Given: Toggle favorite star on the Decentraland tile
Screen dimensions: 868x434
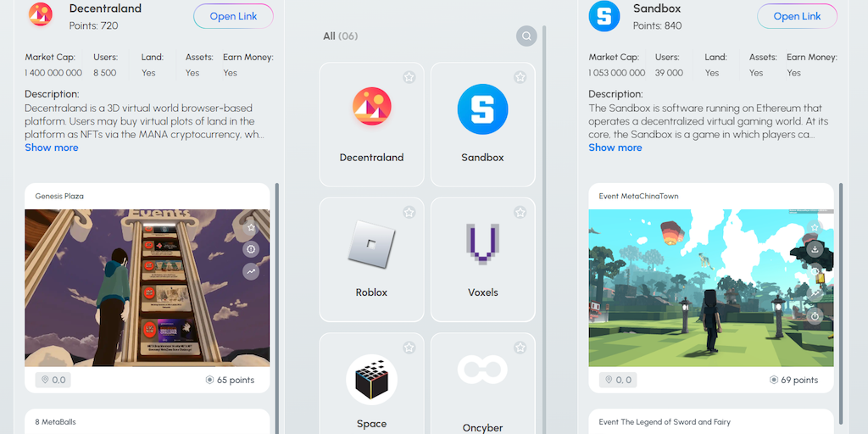Looking at the screenshot, I should [409, 77].
